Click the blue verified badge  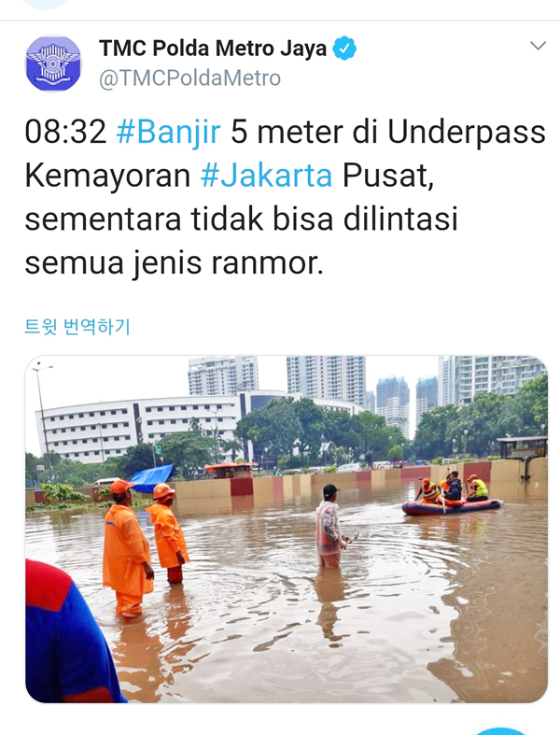click(344, 49)
